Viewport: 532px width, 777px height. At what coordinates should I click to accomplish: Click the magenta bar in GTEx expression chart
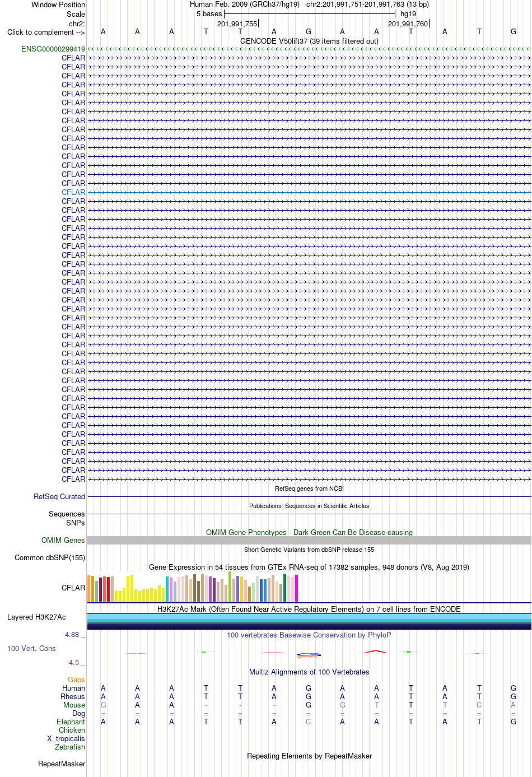click(x=296, y=588)
